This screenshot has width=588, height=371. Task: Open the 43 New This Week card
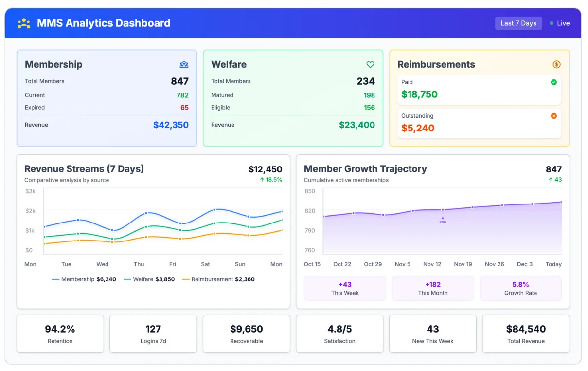click(433, 334)
